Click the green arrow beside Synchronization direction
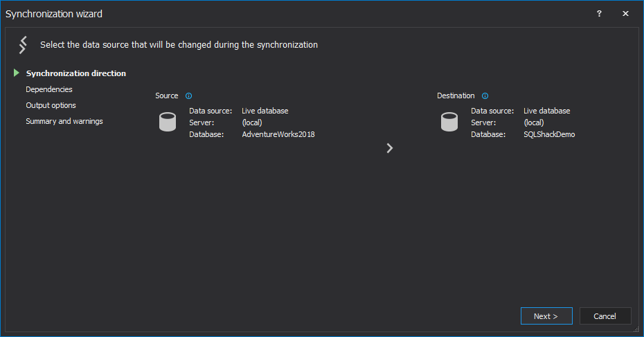This screenshot has height=337, width=644. coord(16,73)
